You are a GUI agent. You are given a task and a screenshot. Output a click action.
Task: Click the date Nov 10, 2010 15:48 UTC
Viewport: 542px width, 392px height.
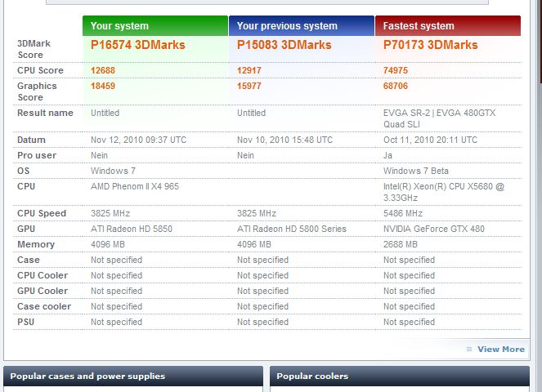pyautogui.click(x=284, y=140)
